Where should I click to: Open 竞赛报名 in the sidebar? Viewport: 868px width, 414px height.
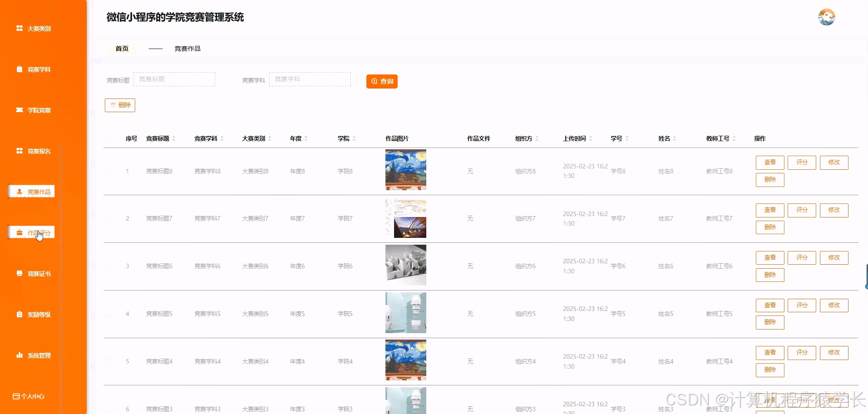pyautogui.click(x=33, y=151)
